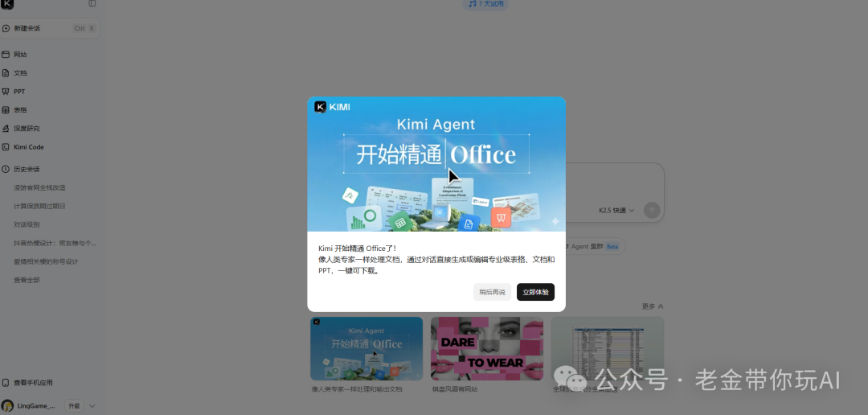Open conversation 对话级别
The image size is (868, 415).
27,224
